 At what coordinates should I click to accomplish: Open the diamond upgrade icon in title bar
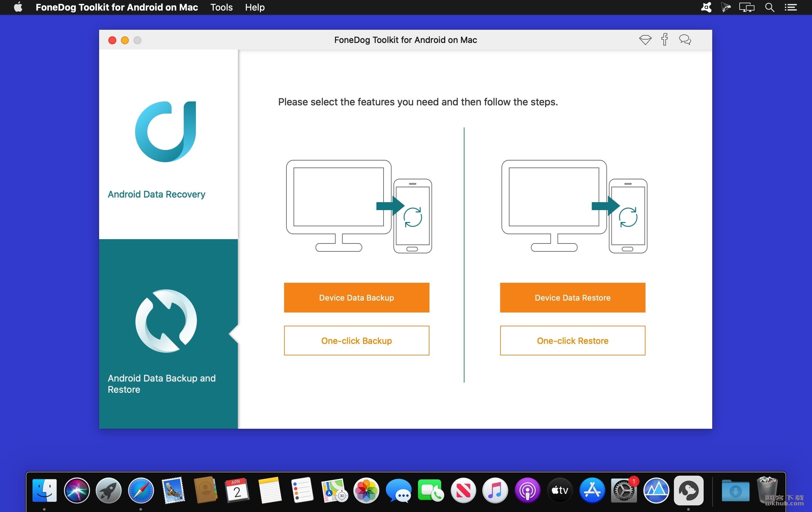click(x=645, y=40)
